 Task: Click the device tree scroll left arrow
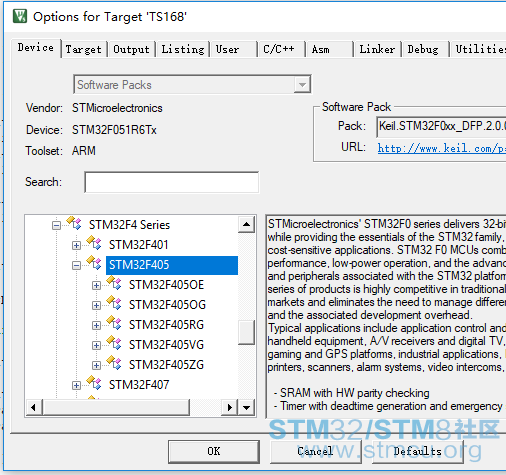33,407
